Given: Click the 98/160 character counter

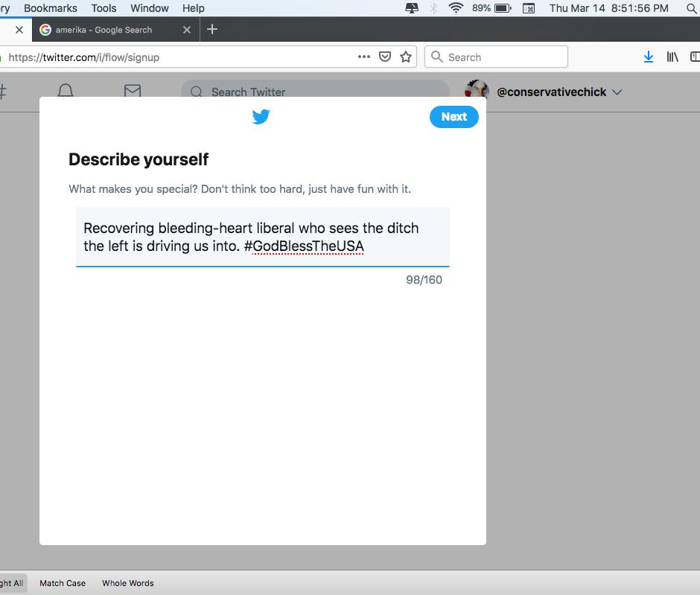Looking at the screenshot, I should coord(424,280).
